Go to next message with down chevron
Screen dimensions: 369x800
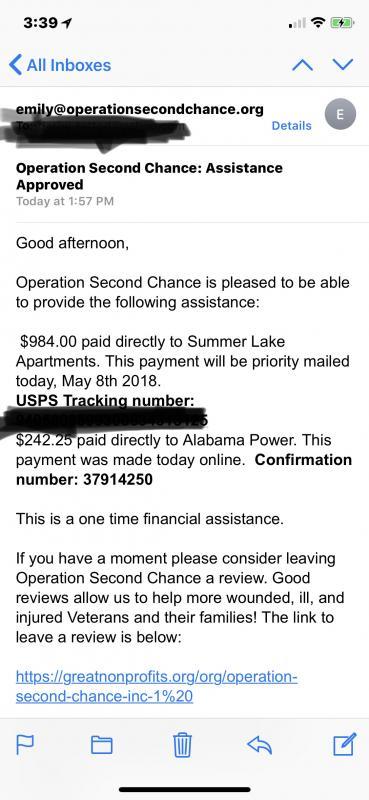click(342, 64)
